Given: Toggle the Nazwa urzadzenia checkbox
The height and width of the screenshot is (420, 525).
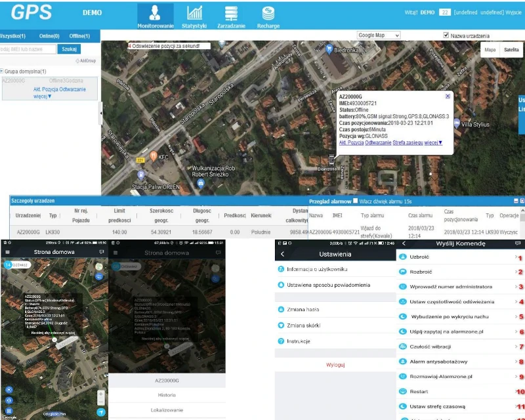Looking at the screenshot, I should pos(446,35).
